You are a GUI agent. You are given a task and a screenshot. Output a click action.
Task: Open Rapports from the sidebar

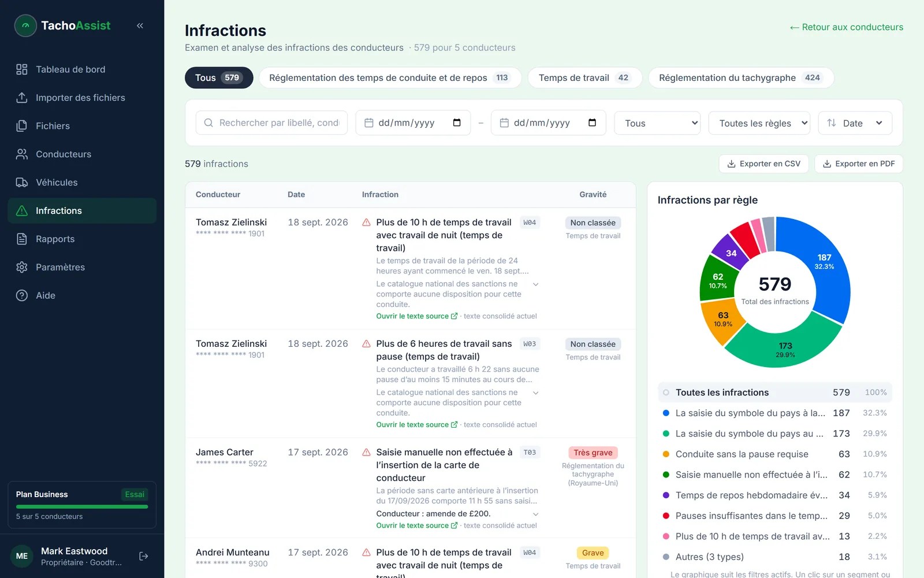82,239
